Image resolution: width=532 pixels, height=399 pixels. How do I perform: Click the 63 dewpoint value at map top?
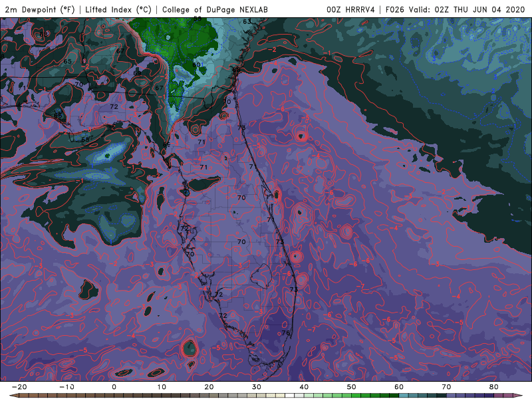[247, 21]
